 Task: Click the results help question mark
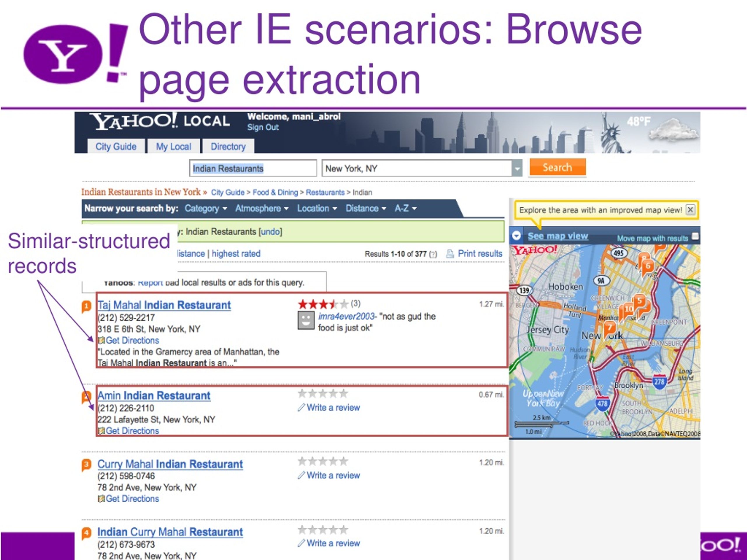coord(433,254)
